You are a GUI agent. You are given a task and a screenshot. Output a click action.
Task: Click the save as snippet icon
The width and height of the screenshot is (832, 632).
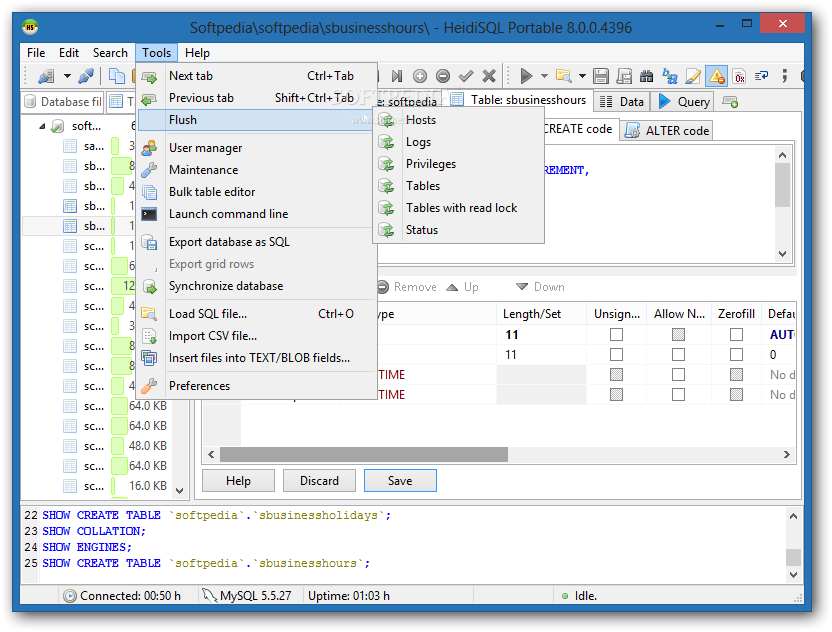click(x=624, y=76)
